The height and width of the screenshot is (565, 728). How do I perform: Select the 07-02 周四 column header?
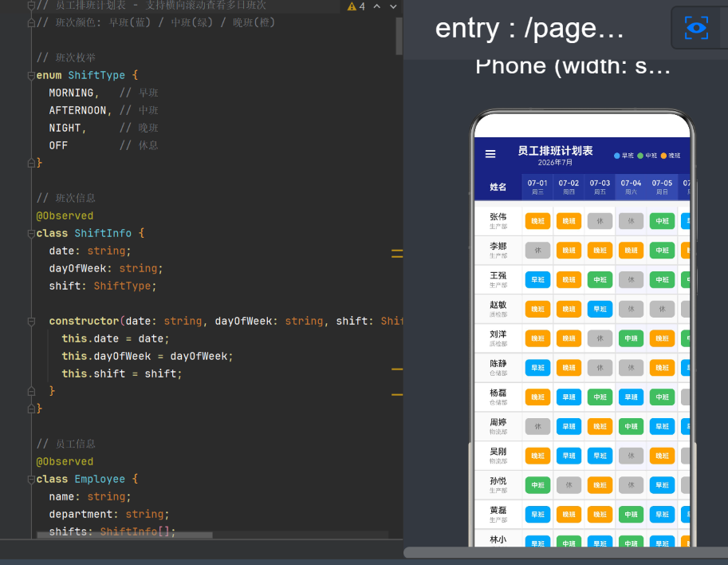[x=569, y=188]
